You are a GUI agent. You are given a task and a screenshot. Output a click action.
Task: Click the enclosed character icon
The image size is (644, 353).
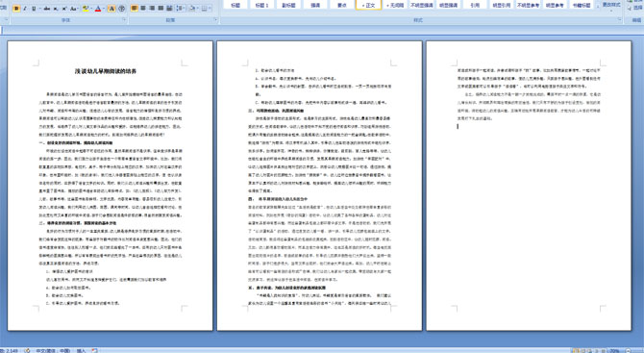click(121, 9)
